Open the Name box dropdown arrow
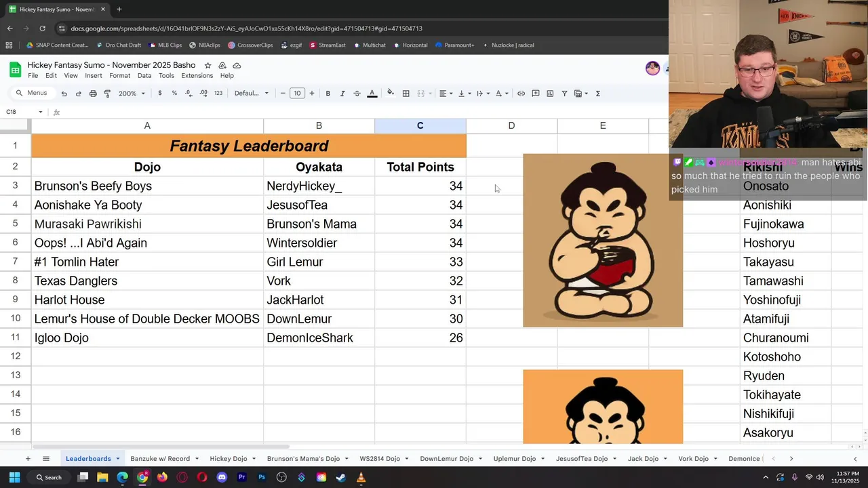Screen dimensions: 868x488 (40, 112)
